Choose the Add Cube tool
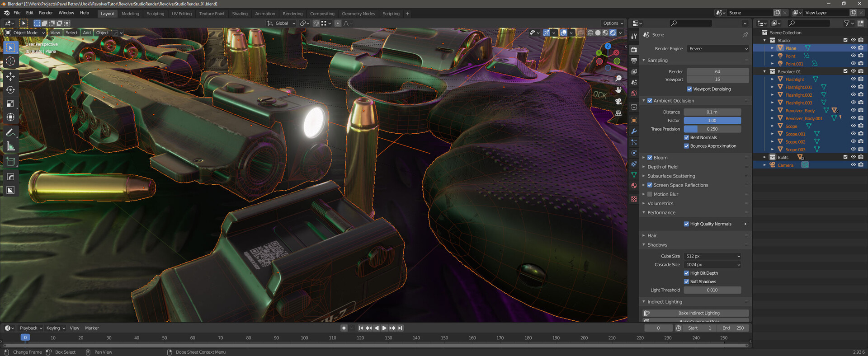Image resolution: width=868 pixels, height=356 pixels. click(x=11, y=161)
